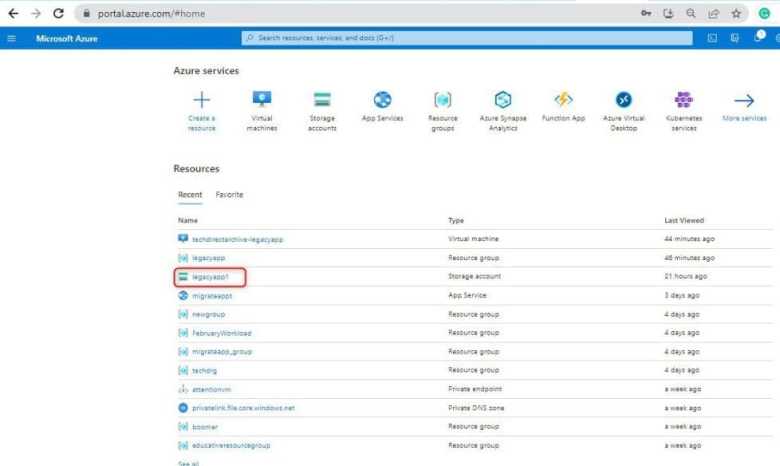Viewport: 780px width, 466px height.
Task: Click the Name column header
Action: pyautogui.click(x=188, y=220)
